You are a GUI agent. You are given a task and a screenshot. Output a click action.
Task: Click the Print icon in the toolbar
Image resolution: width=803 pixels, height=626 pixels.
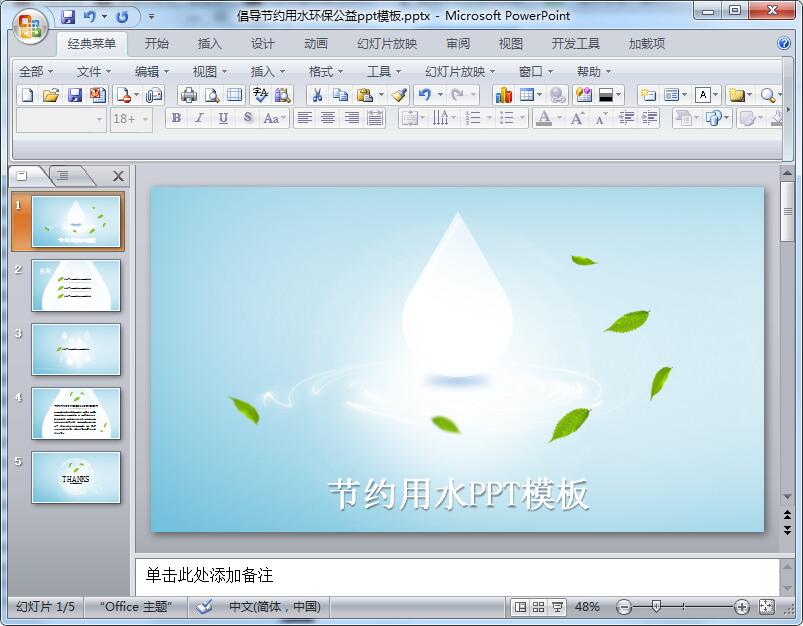coord(188,95)
